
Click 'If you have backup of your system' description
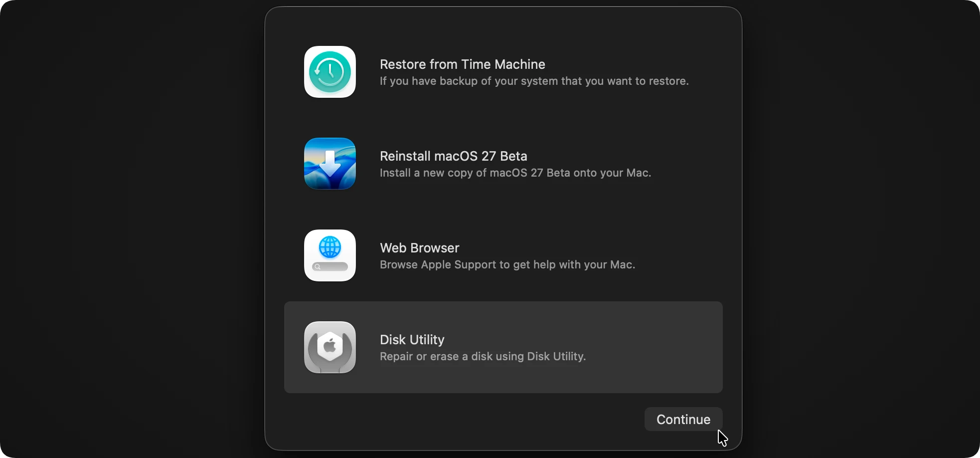pos(534,81)
